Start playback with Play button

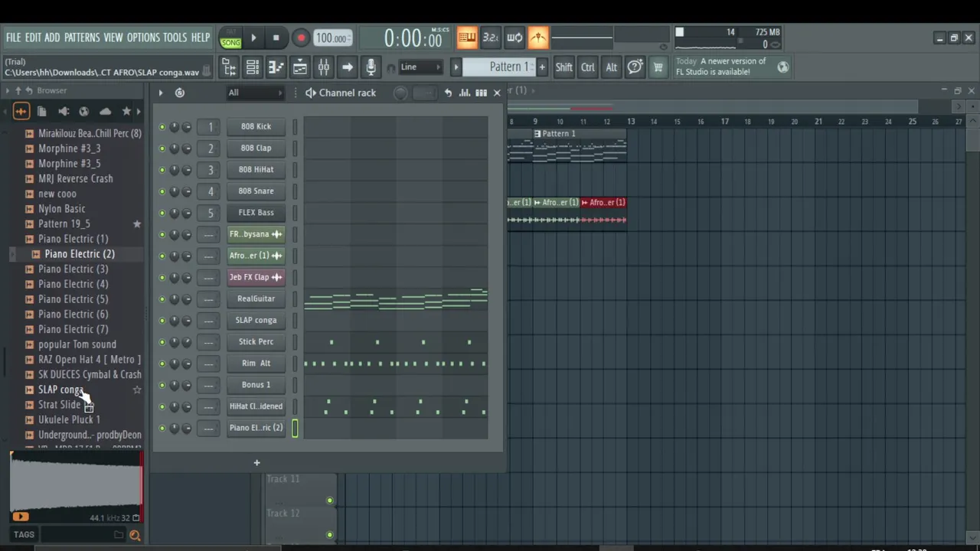pos(253,38)
